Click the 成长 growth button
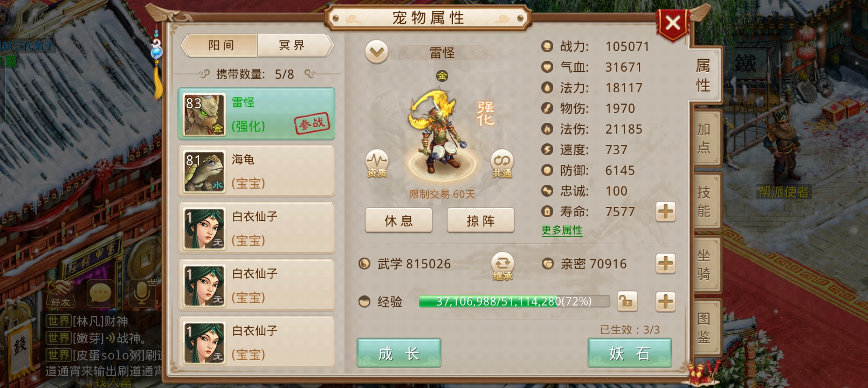 coord(399,353)
